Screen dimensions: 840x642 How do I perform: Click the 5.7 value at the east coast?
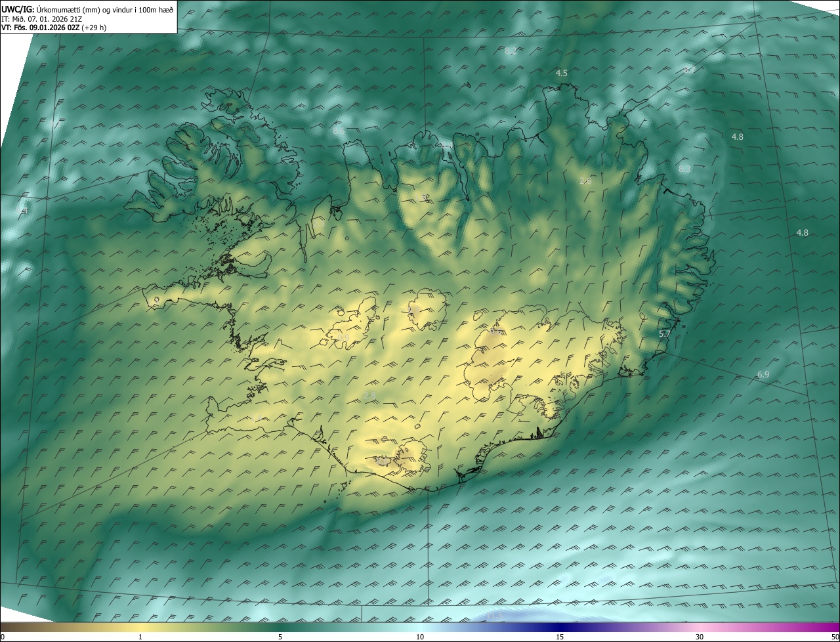[665, 334]
